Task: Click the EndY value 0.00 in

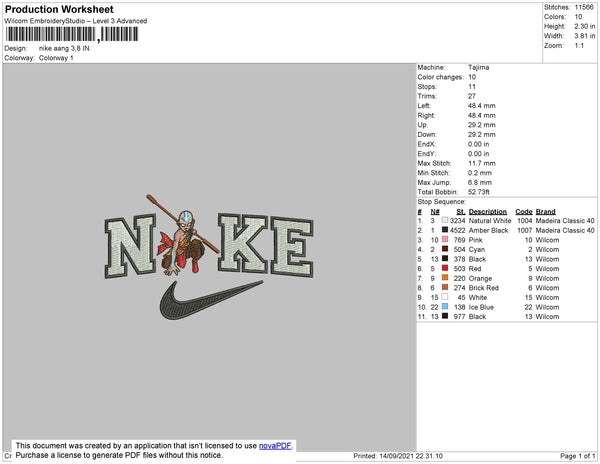Action: tap(479, 154)
